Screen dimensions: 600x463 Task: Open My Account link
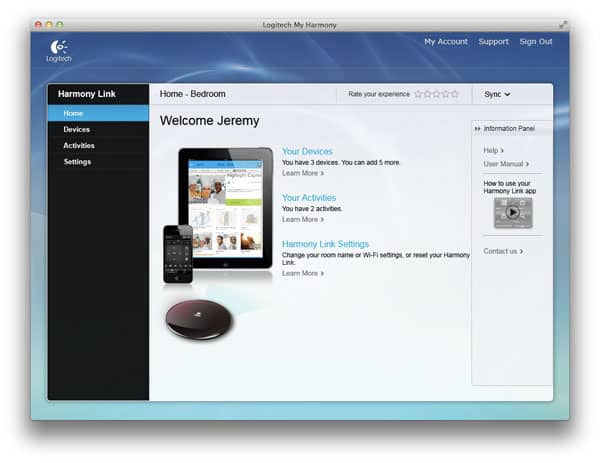point(446,42)
